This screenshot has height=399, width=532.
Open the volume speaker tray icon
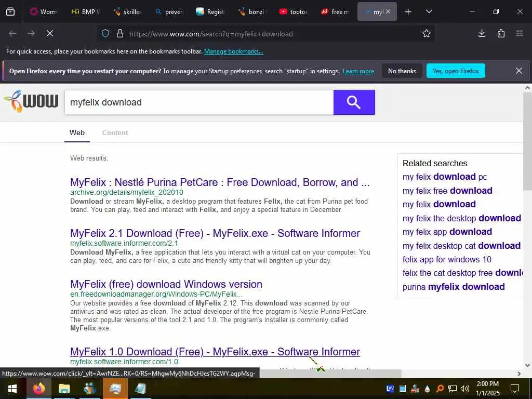tap(465, 389)
